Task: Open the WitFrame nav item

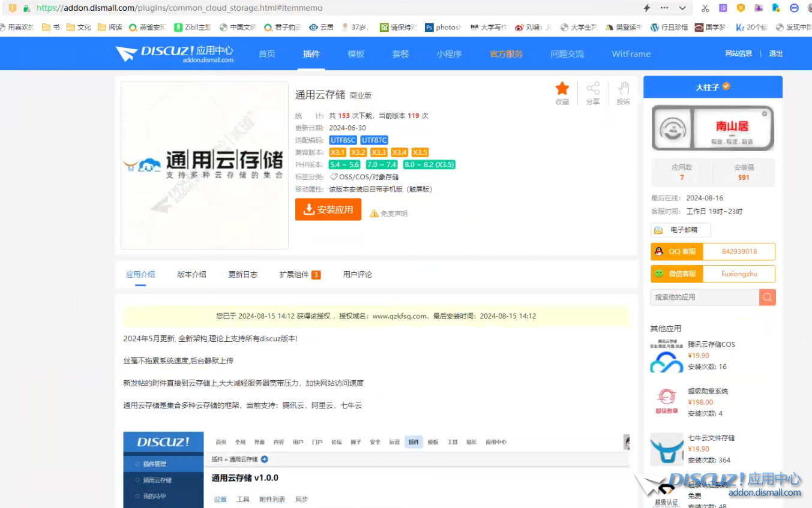Action: (631, 54)
